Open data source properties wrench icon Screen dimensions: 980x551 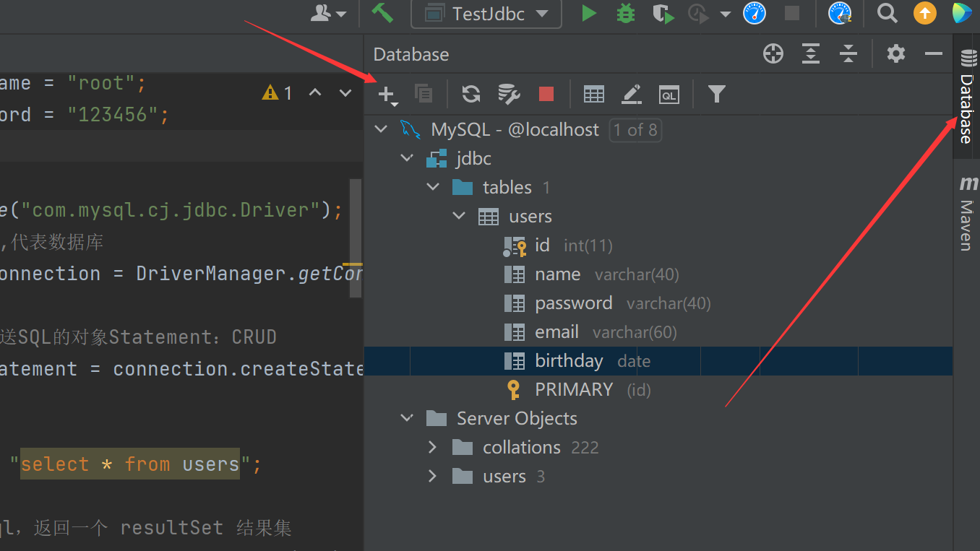pos(509,93)
